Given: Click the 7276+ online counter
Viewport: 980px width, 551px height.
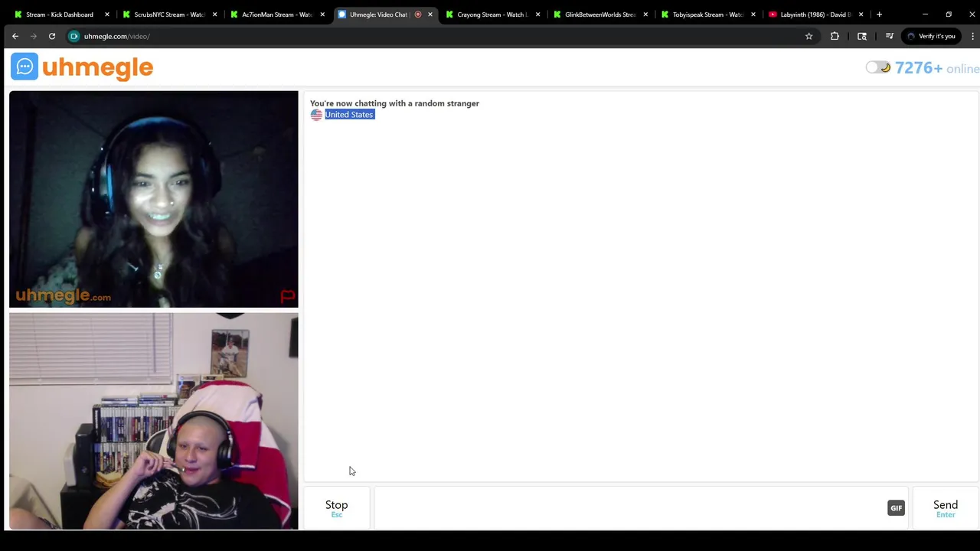Looking at the screenshot, I should pos(937,68).
